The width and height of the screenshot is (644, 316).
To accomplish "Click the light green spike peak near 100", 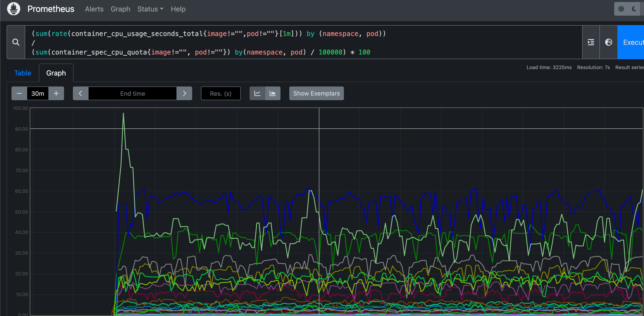I will tap(123, 113).
